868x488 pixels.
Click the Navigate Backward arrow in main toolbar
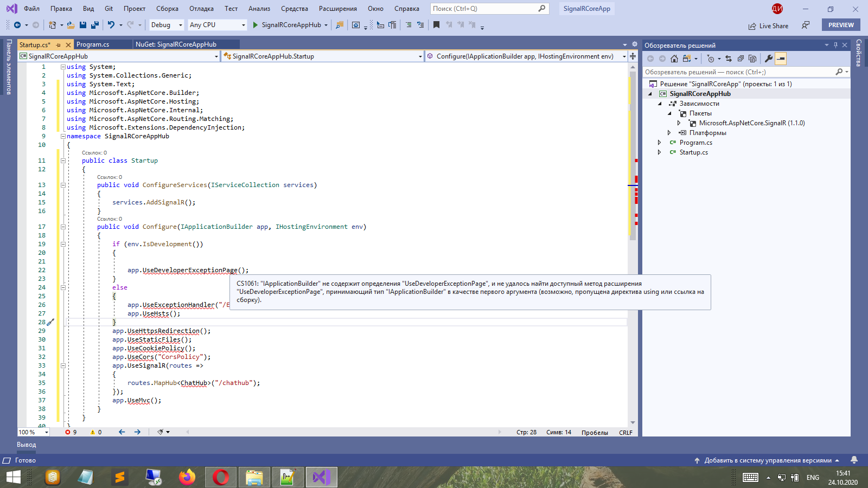click(x=17, y=25)
